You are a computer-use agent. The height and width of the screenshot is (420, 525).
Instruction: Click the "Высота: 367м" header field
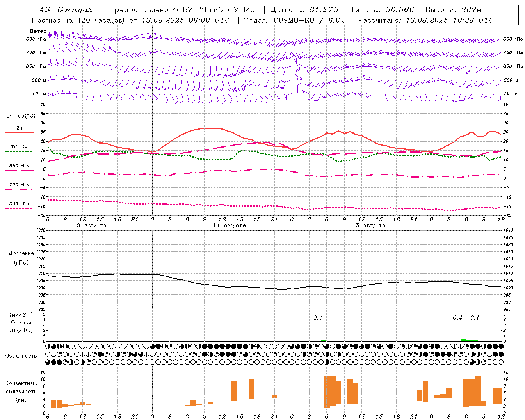coord(453,10)
